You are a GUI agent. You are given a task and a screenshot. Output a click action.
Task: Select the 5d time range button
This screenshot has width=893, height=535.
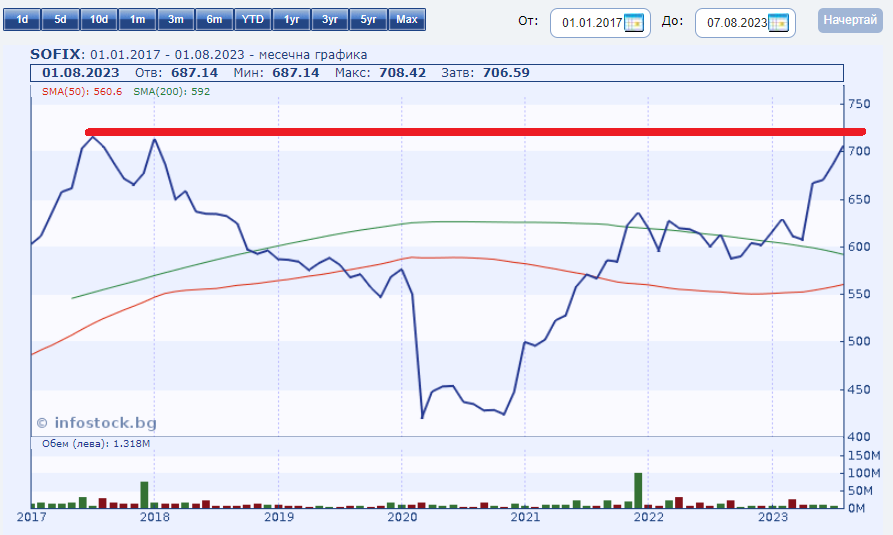[60, 19]
